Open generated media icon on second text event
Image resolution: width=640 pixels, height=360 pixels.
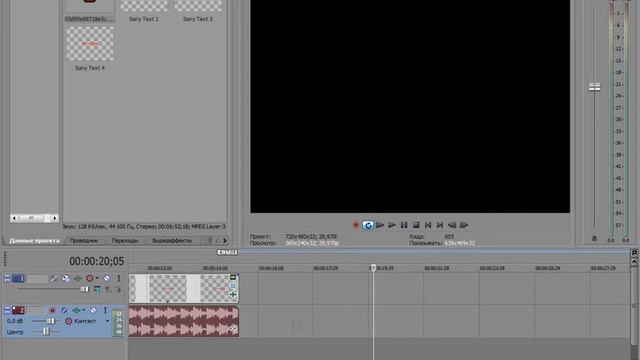(233, 278)
